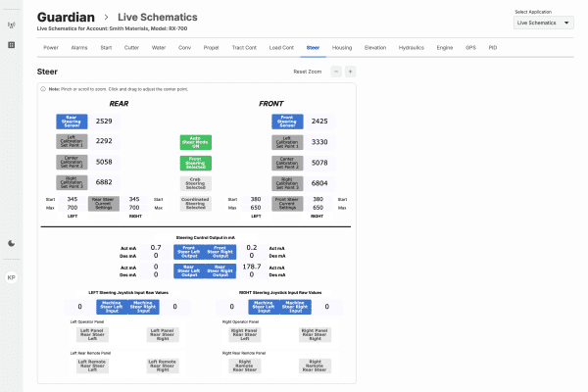Click front left calibration value 3330
This screenshot has width=588, height=392.
pyautogui.click(x=319, y=142)
